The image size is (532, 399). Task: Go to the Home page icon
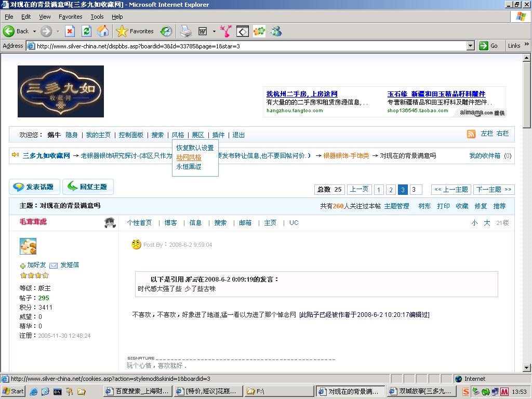pos(103,31)
